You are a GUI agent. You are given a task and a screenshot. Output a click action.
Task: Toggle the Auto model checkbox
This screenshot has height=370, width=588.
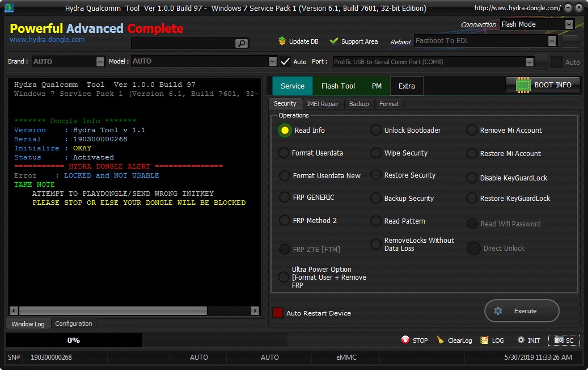285,61
